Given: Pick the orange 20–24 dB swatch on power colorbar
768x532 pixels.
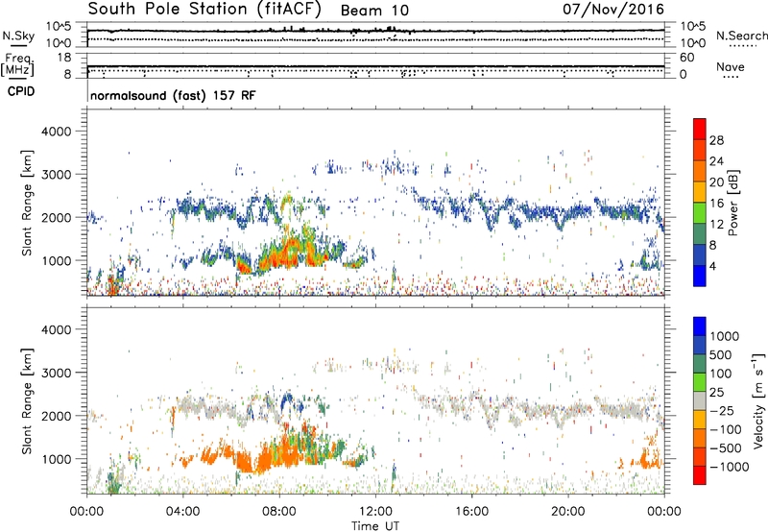Looking at the screenshot, I should (x=700, y=172).
